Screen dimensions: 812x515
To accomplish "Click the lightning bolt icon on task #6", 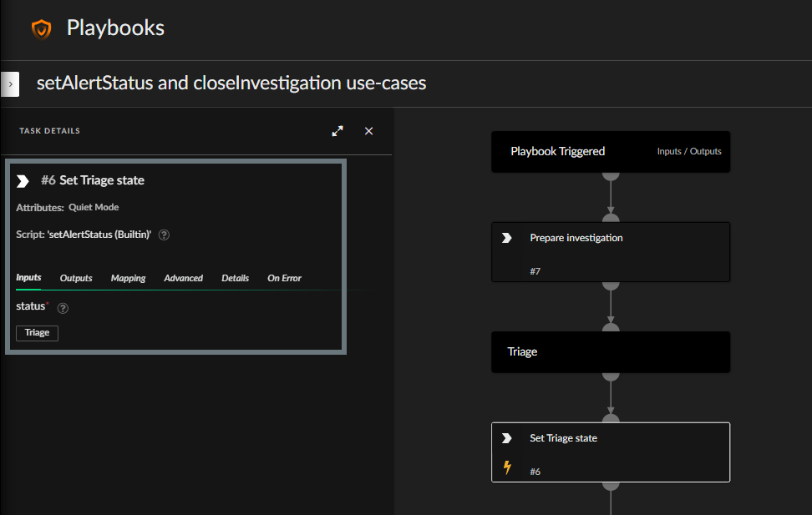I will [x=508, y=467].
